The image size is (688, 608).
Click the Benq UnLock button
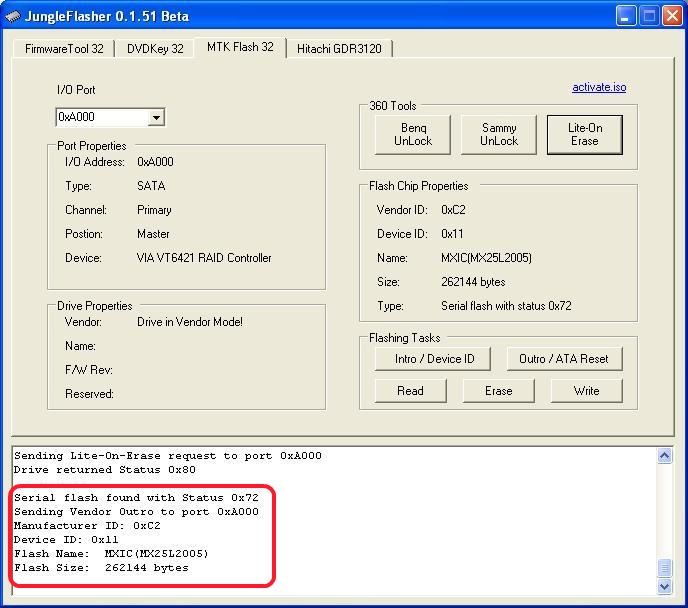click(x=413, y=135)
